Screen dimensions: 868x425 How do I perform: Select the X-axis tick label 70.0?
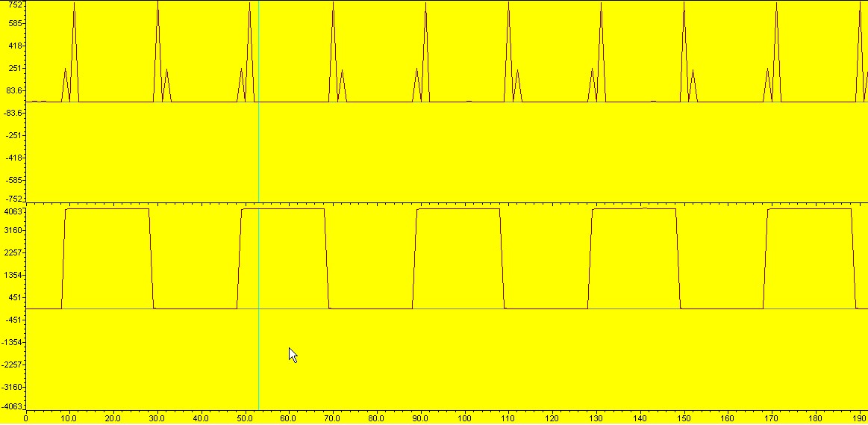click(333, 419)
